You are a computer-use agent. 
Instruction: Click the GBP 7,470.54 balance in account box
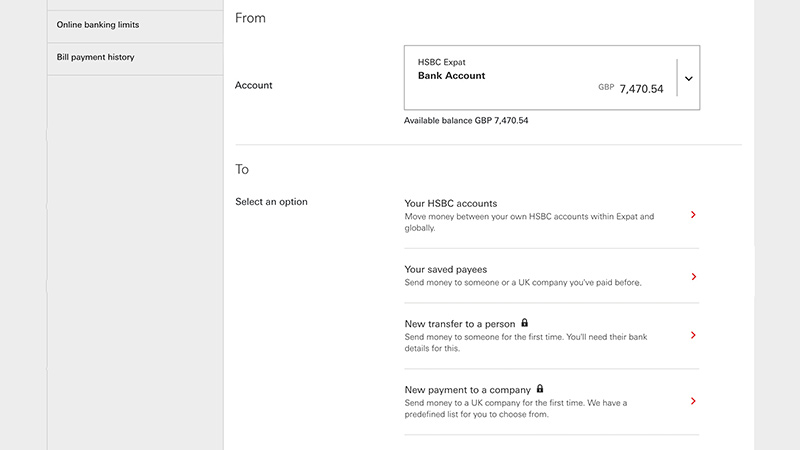coord(631,89)
